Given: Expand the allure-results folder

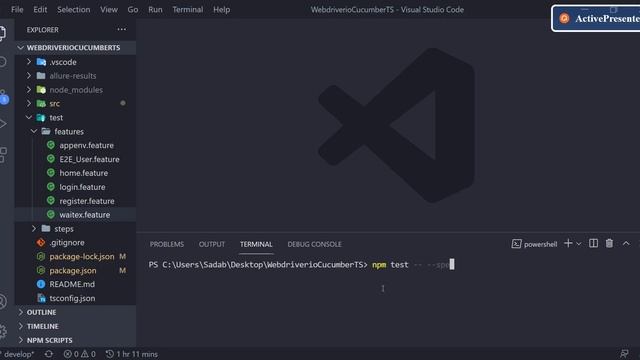Looking at the screenshot, I should [x=29, y=76].
